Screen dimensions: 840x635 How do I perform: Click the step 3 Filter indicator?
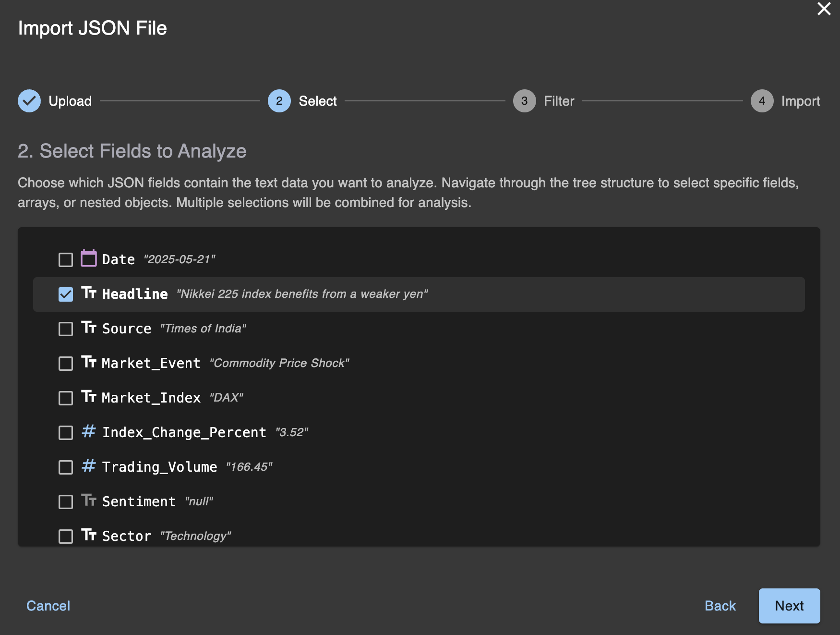(x=524, y=101)
